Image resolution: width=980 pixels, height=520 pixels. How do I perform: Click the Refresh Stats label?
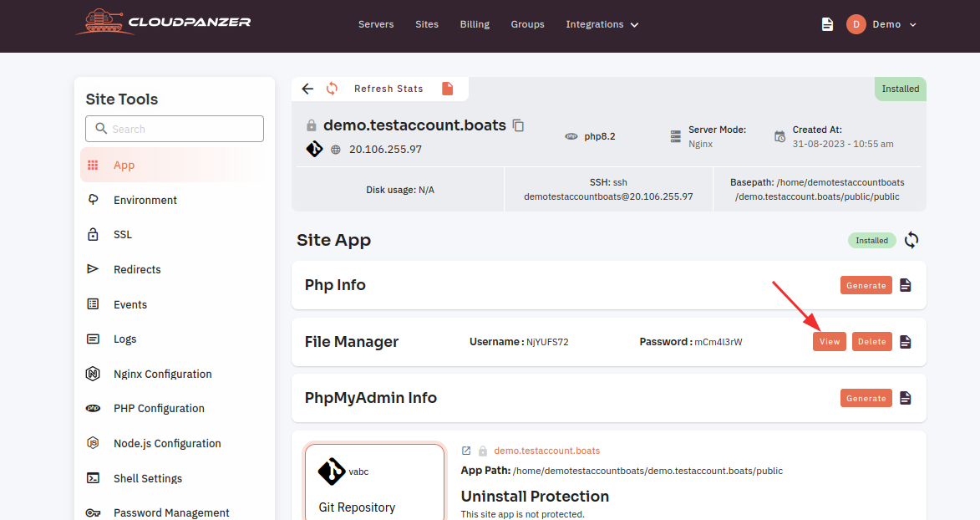point(388,89)
